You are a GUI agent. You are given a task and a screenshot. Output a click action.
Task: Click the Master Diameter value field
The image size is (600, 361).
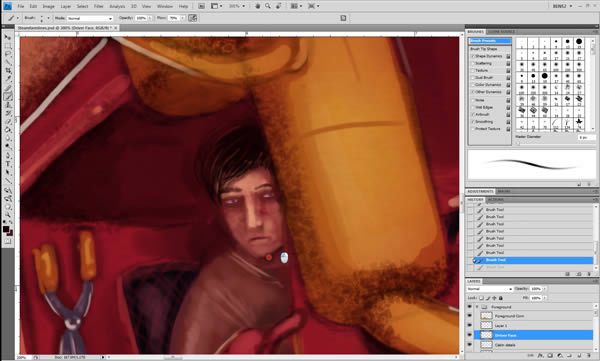(586, 137)
